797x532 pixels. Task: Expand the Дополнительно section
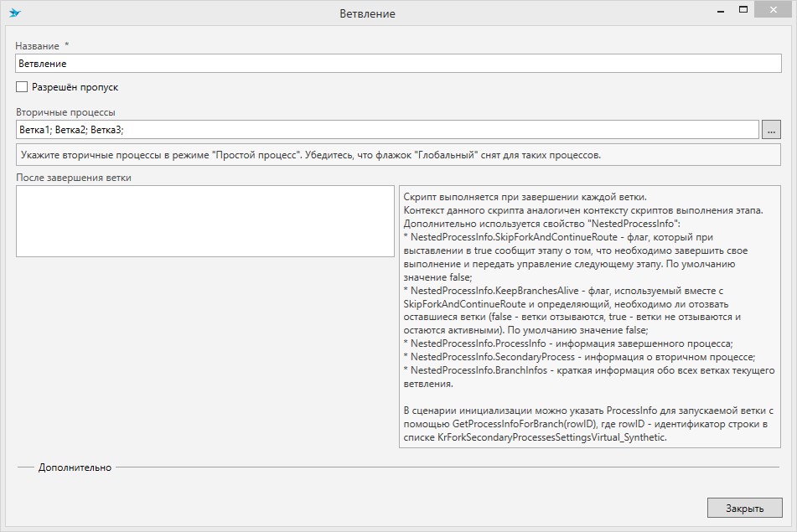click(75, 467)
